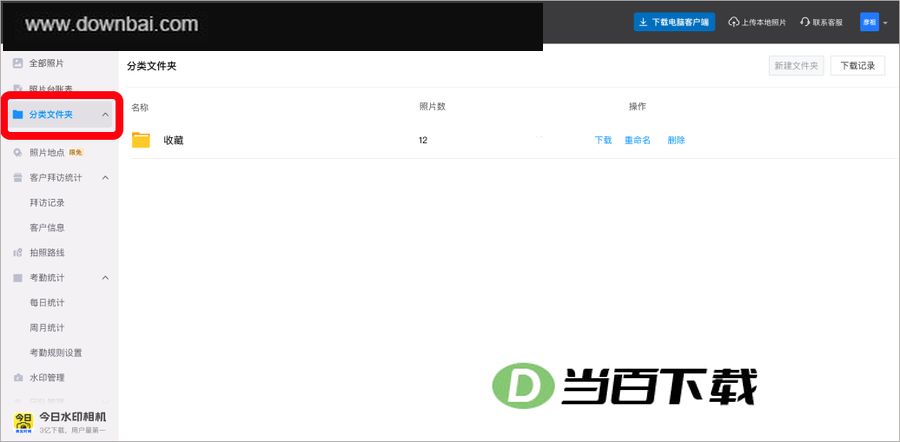This screenshot has height=442, width=900.
Task: Click the 名称 column header
Action: click(140, 107)
